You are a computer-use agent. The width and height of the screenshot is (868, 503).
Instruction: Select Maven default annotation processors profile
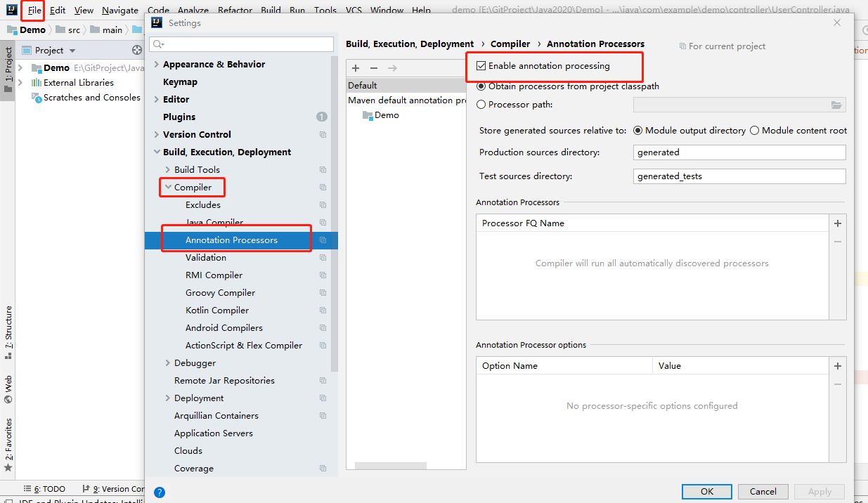[x=406, y=100]
